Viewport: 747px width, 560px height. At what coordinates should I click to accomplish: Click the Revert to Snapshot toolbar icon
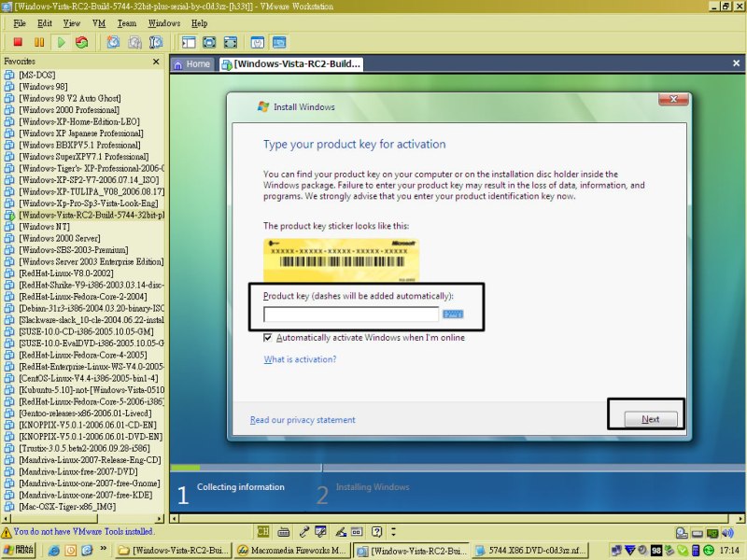(134, 42)
